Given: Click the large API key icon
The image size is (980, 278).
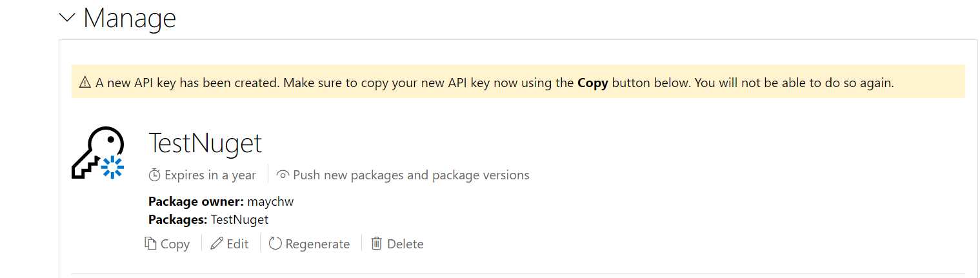Looking at the screenshot, I should (x=97, y=153).
